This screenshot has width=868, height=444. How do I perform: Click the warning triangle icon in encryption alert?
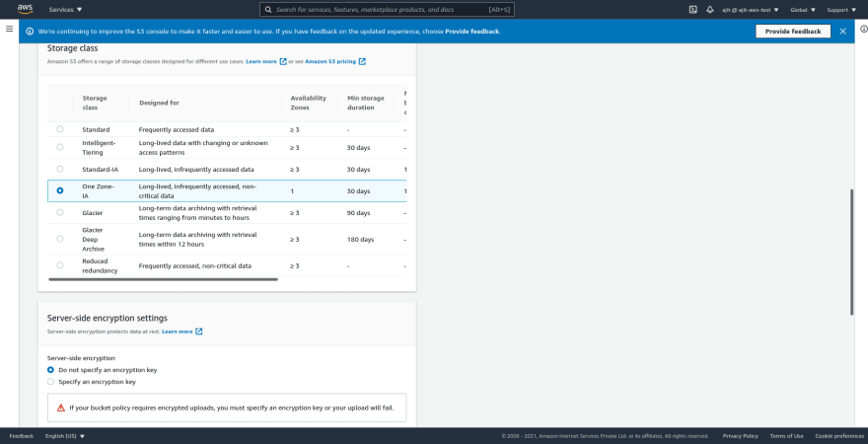(61, 408)
